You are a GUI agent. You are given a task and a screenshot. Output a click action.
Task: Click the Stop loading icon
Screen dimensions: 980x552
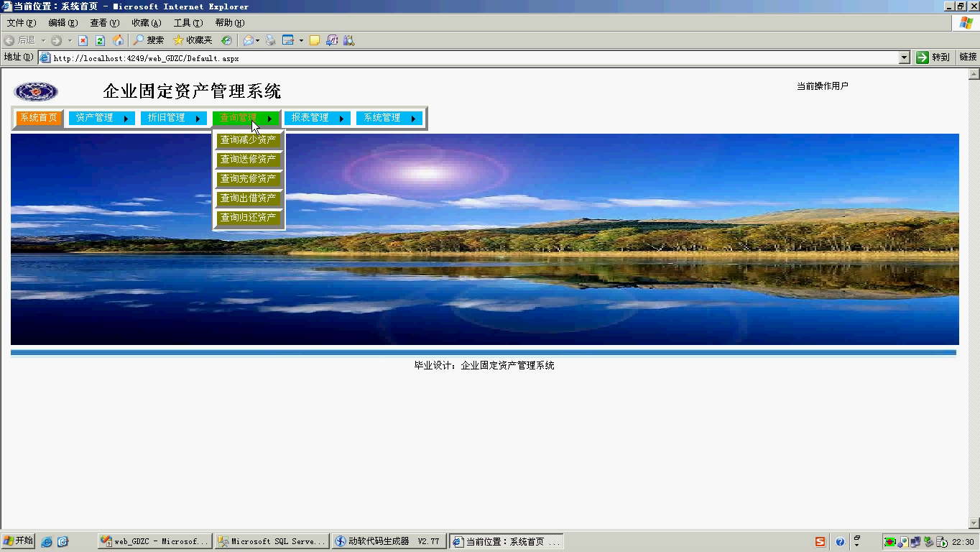pyautogui.click(x=83, y=40)
